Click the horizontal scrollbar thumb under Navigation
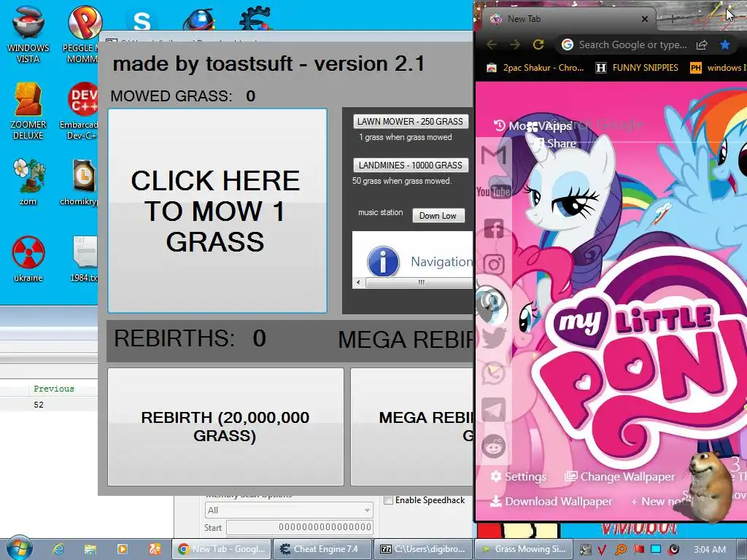The image size is (747, 560). click(419, 282)
